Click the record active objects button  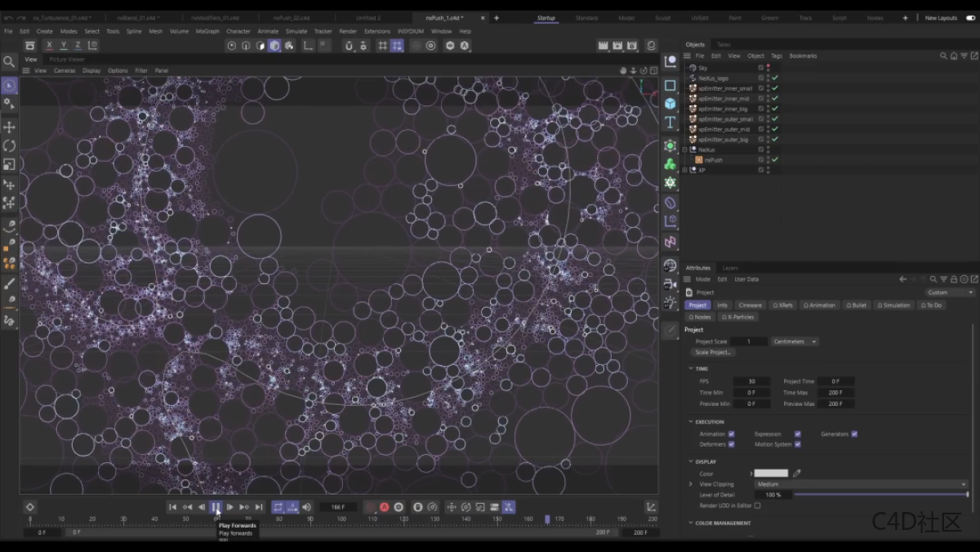371,507
